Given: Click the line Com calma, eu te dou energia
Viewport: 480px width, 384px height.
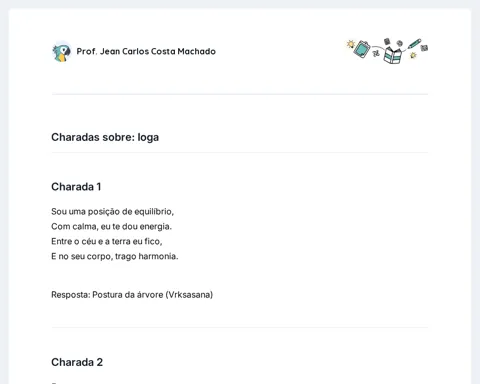Looking at the screenshot, I should point(111,227).
